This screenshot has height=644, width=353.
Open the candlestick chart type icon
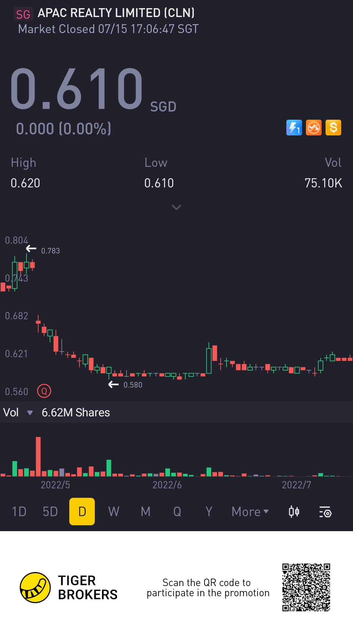tap(294, 512)
